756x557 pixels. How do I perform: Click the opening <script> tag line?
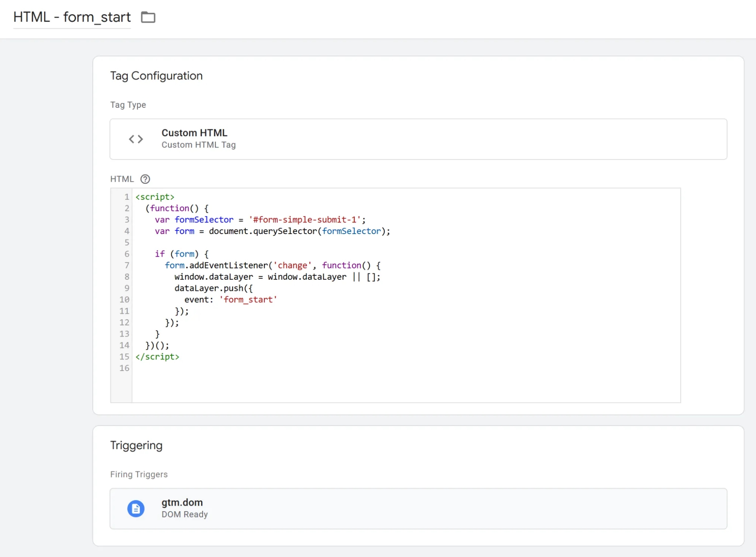[x=155, y=197]
